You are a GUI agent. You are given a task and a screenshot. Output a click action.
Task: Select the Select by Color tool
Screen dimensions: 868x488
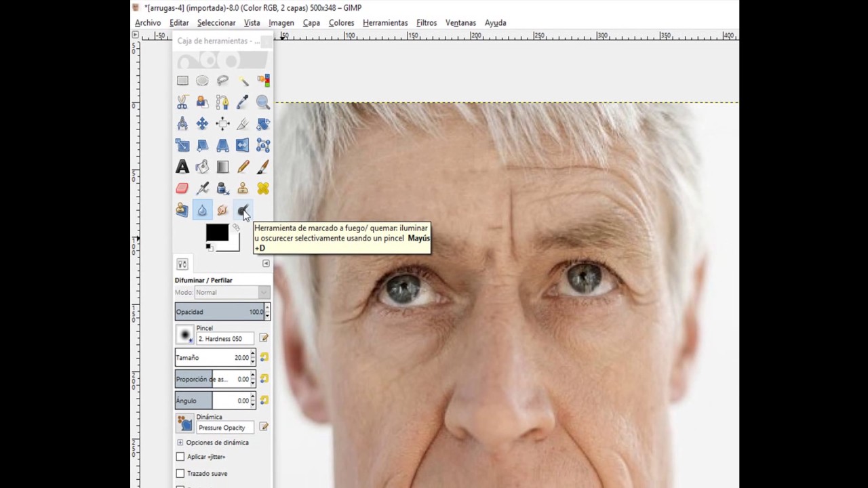263,81
